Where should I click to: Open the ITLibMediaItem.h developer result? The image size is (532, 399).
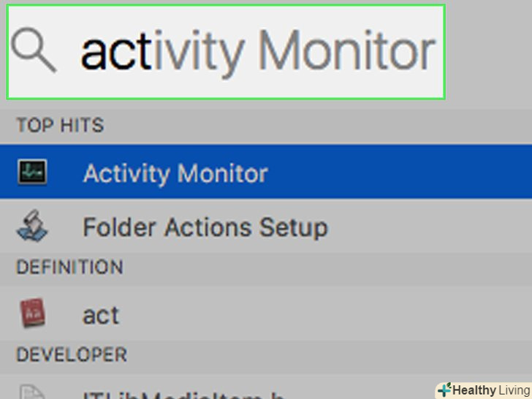tap(183, 395)
